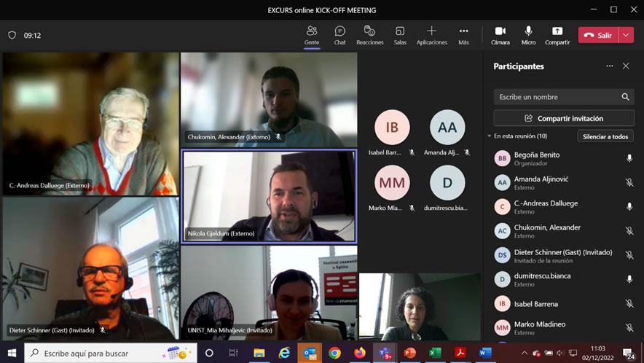Click the Escribe un nombre search field
Image resolution: width=644 pixels, height=363 pixels.
click(564, 97)
